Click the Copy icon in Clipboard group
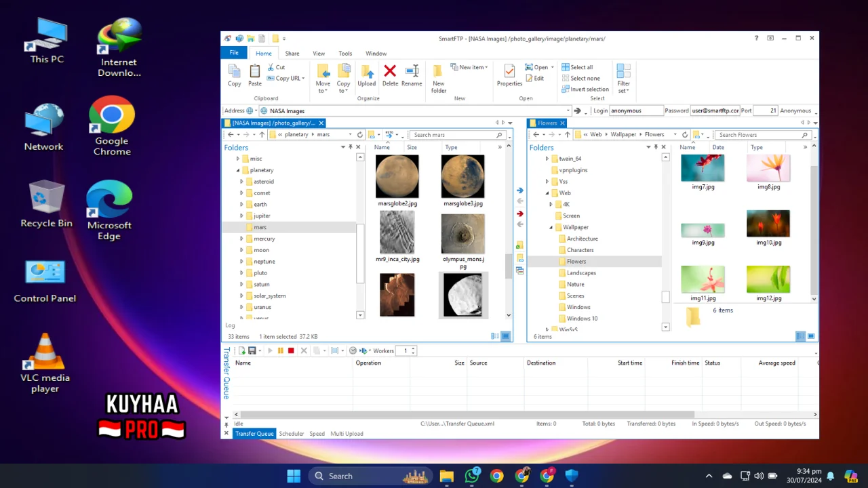 [234, 75]
